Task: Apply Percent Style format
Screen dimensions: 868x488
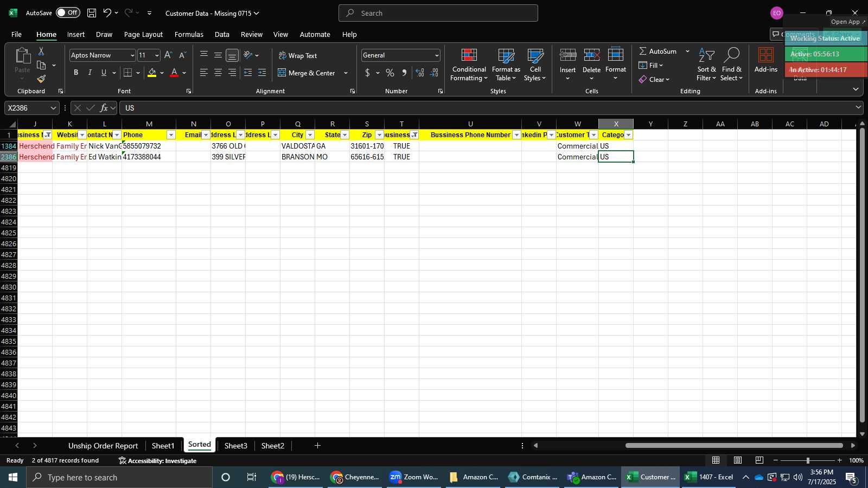Action: (x=390, y=73)
